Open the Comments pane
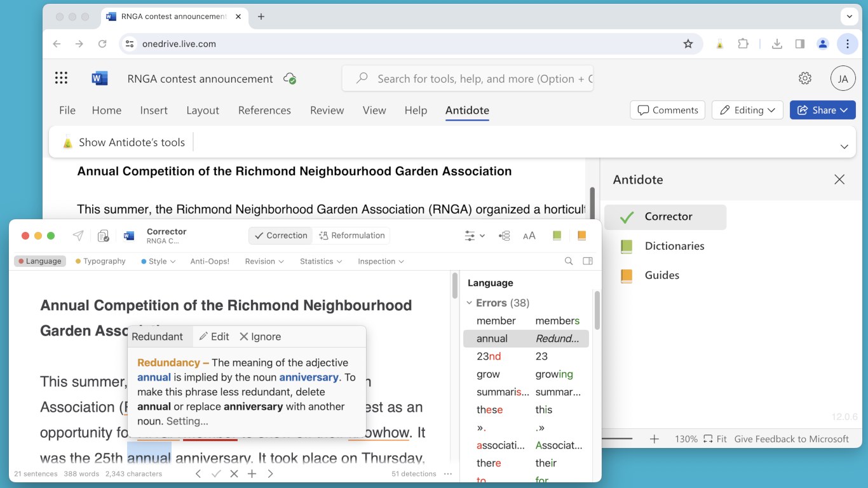Viewport: 868px width, 488px height. [x=668, y=110]
